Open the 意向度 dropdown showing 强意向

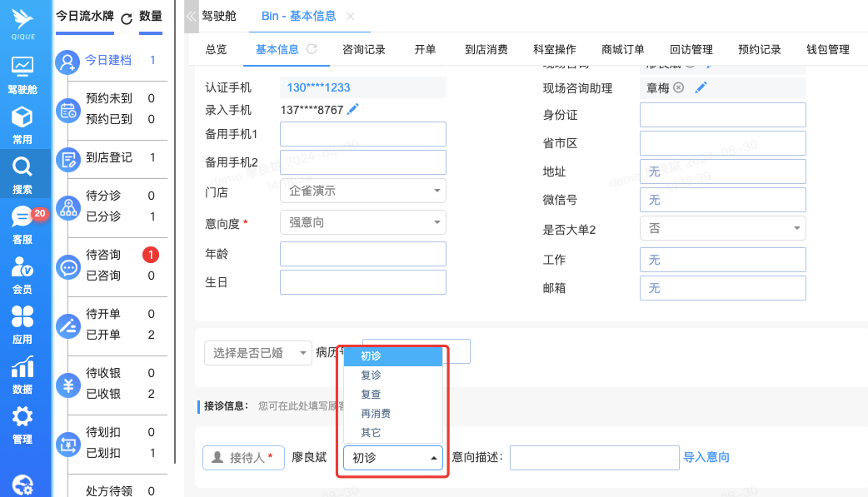[363, 222]
